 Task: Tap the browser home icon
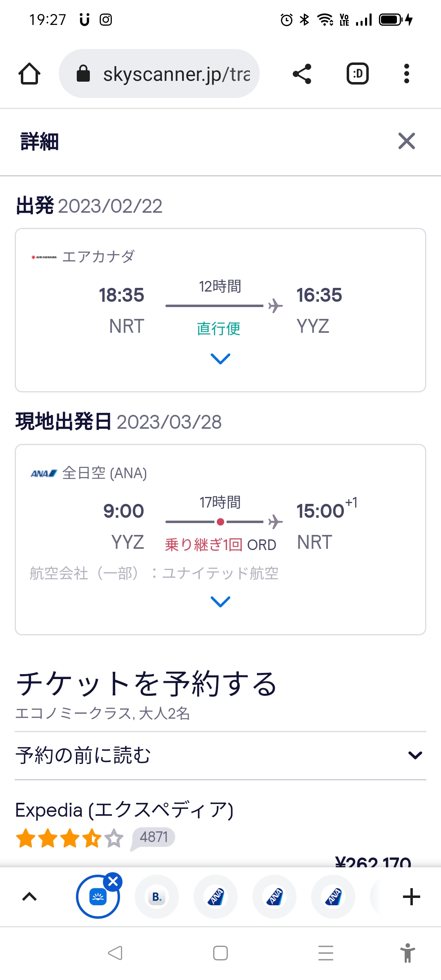pyautogui.click(x=29, y=74)
